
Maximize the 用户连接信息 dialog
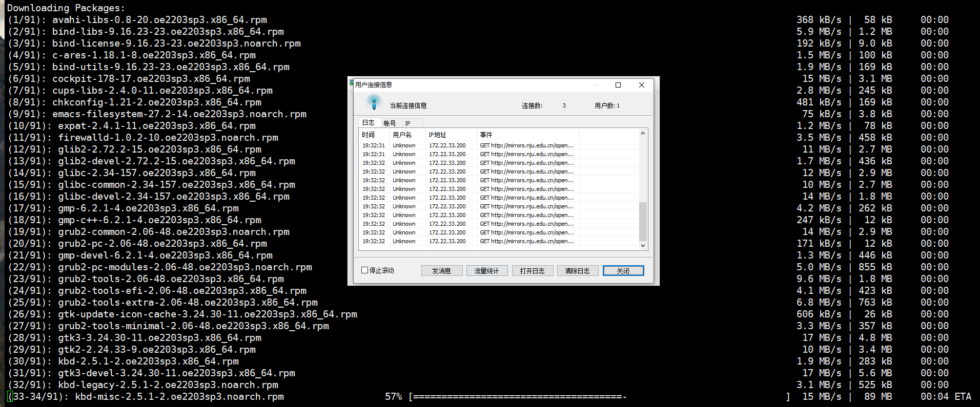coord(618,85)
